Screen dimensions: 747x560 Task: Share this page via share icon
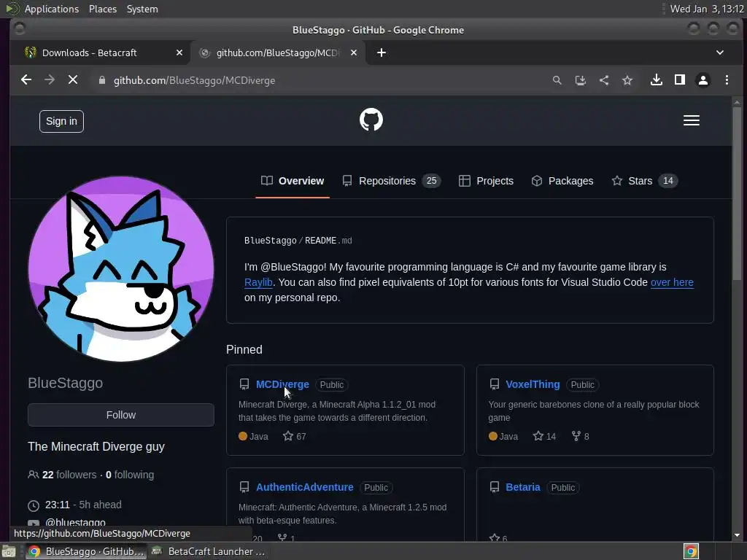coord(603,80)
